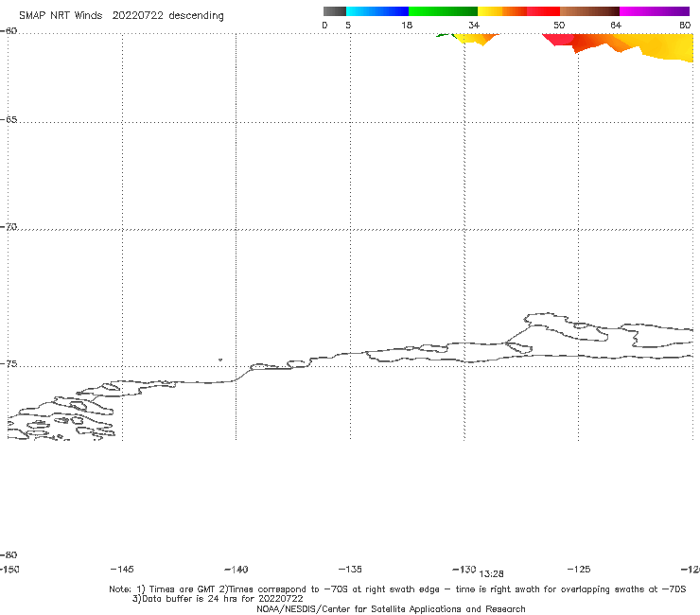
Task: Click the latitude label '-70'
Action: 9,227
